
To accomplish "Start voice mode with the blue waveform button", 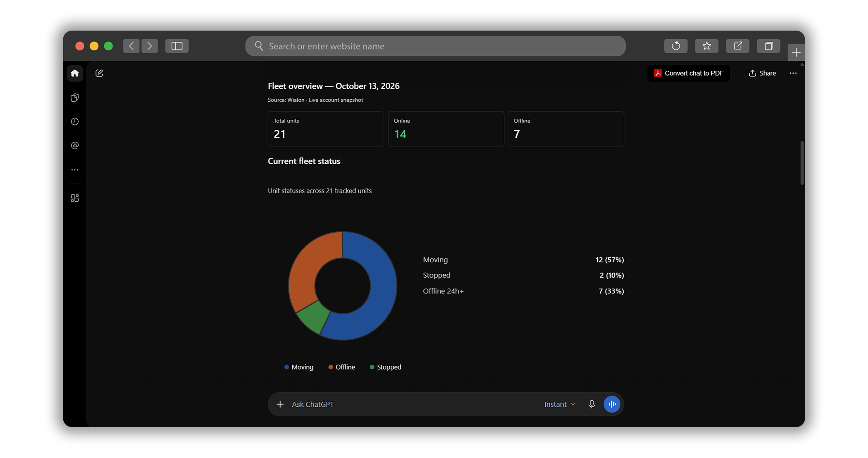I will (x=612, y=404).
